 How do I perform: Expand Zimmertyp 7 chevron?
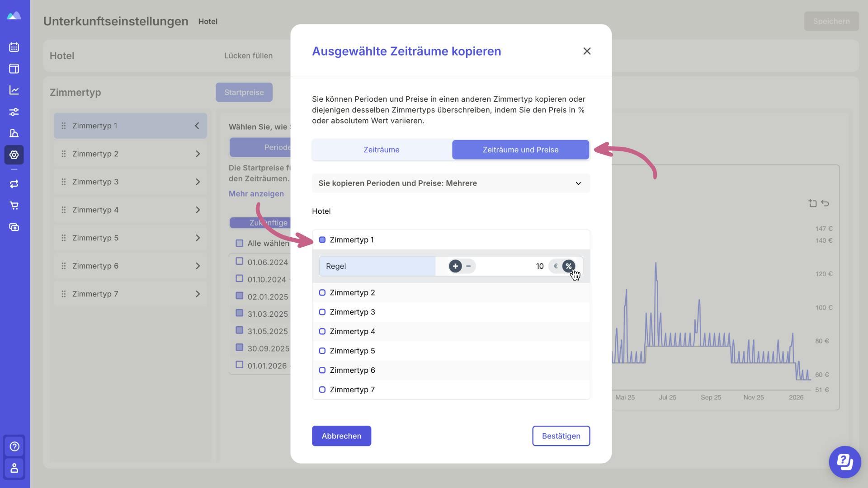(x=198, y=294)
